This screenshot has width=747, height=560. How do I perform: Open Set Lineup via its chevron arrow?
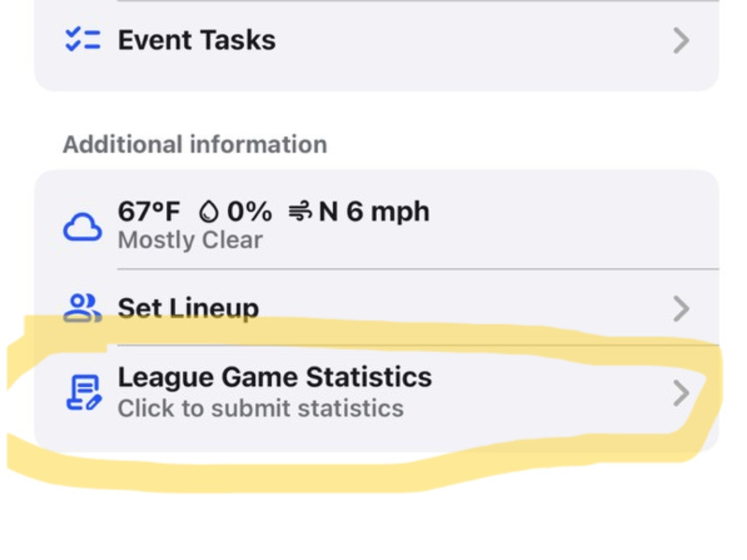680,309
